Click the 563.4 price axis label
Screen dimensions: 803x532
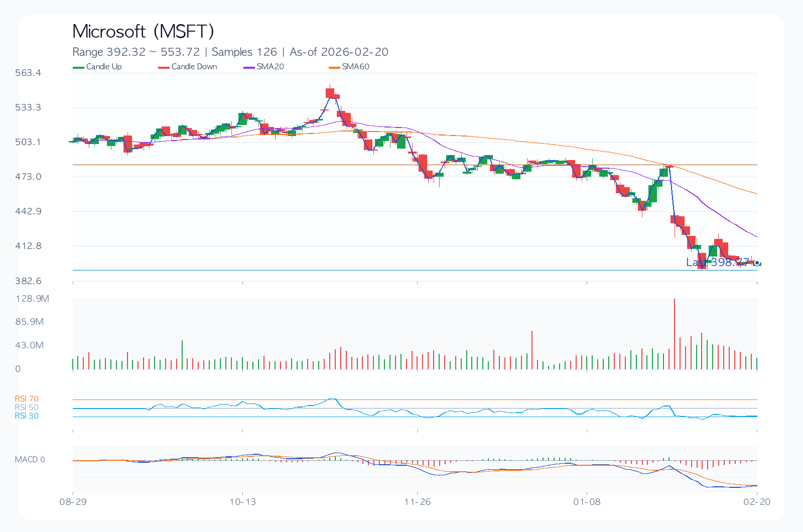[28, 73]
